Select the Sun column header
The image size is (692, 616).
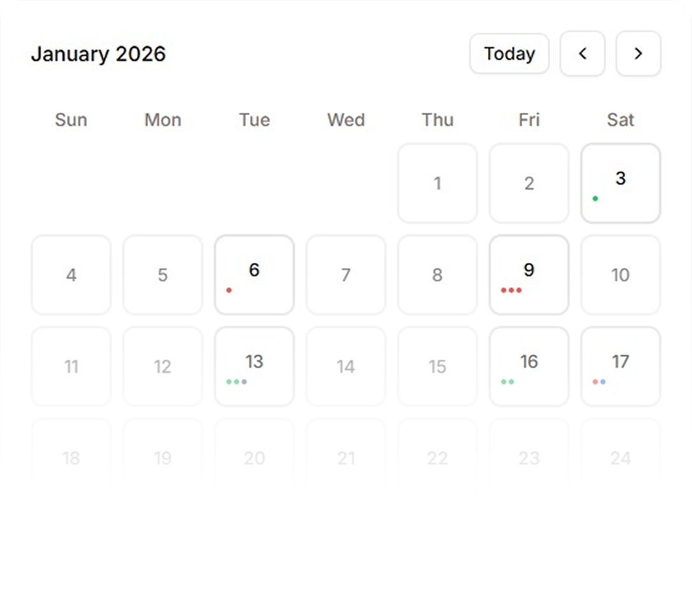pos(71,120)
